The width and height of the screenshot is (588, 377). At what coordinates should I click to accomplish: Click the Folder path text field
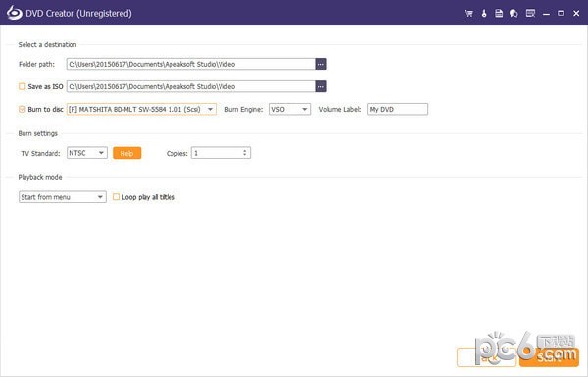tap(191, 64)
